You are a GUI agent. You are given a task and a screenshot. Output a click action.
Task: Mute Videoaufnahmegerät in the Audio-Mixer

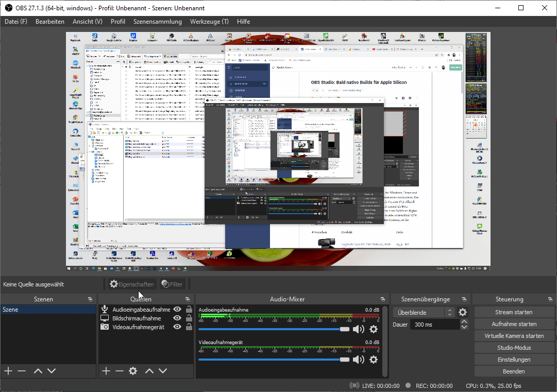pyautogui.click(x=359, y=360)
